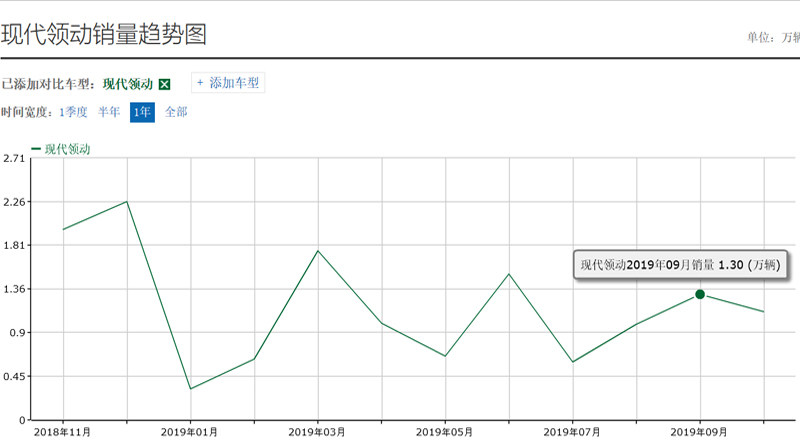This screenshot has width=800, height=448.
Task: Click the 添加车型 button text
Action: pyautogui.click(x=234, y=83)
